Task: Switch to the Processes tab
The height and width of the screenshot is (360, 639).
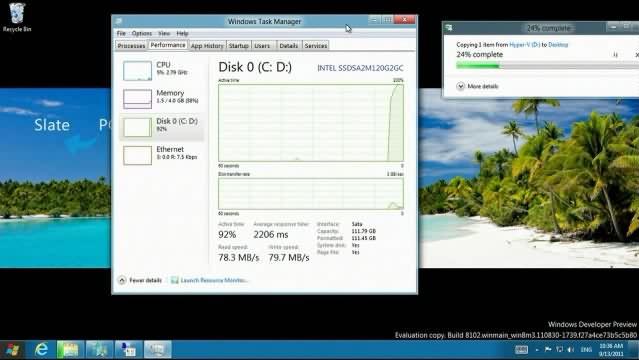Action: (x=131, y=46)
